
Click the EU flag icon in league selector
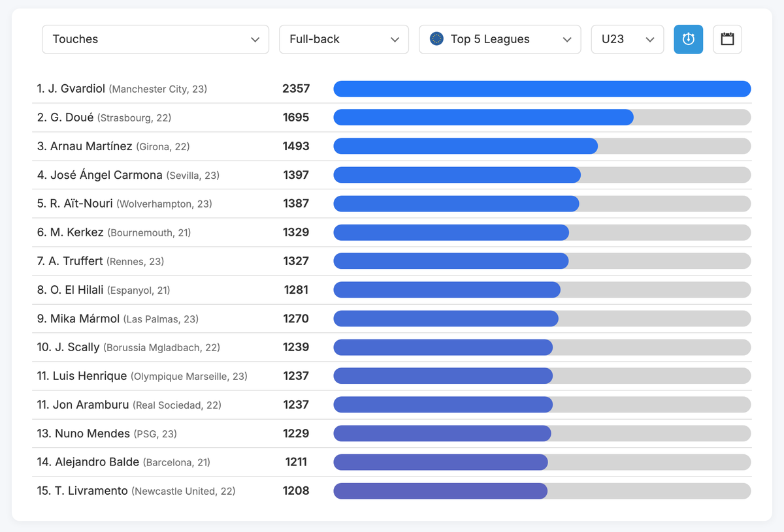pyautogui.click(x=437, y=39)
